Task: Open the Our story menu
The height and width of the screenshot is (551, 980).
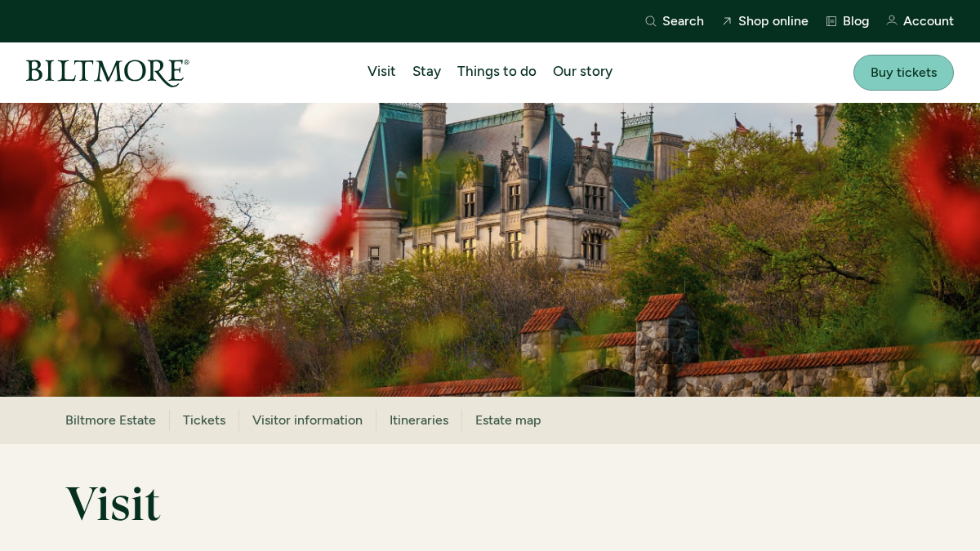Action: point(582,72)
